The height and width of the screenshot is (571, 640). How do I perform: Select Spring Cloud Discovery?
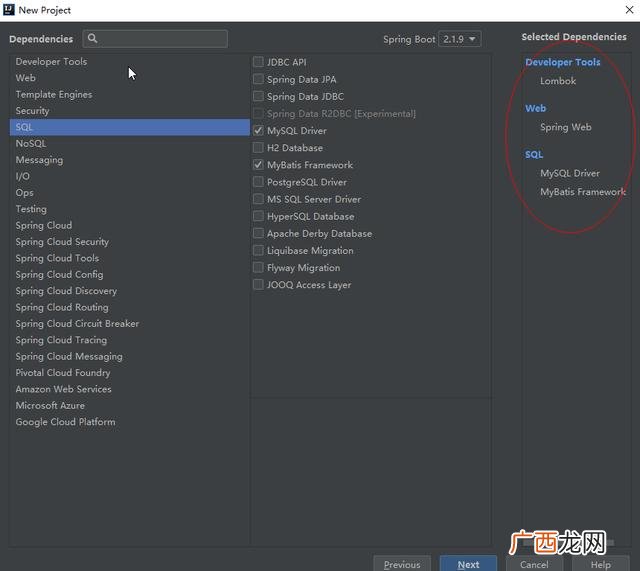point(129,291)
